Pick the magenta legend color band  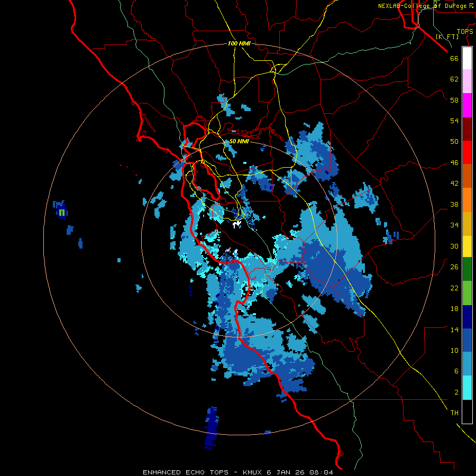pos(467,105)
